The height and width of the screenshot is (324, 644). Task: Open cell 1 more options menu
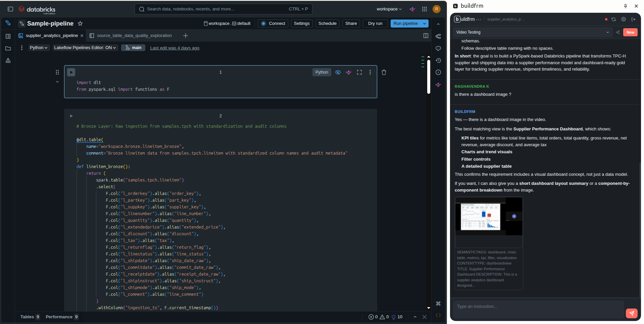370,72
